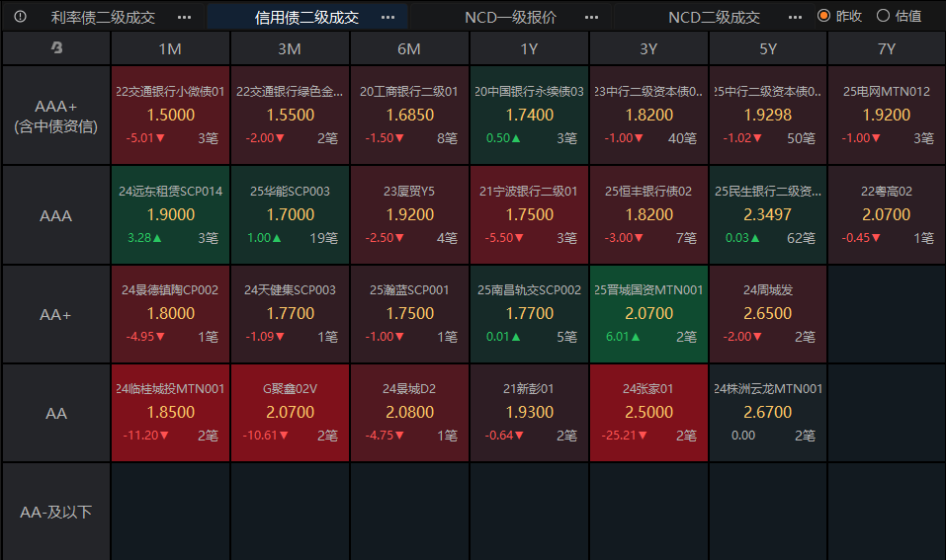Click the 6M column header

coord(409,48)
